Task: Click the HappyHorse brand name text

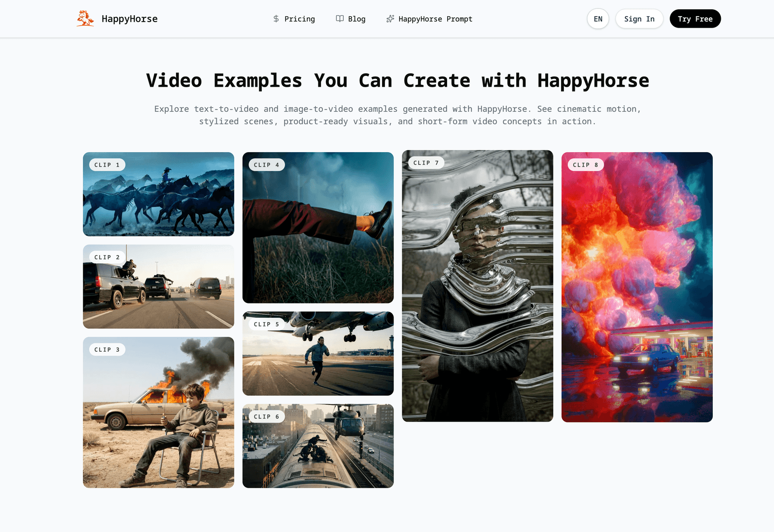Action: point(130,19)
